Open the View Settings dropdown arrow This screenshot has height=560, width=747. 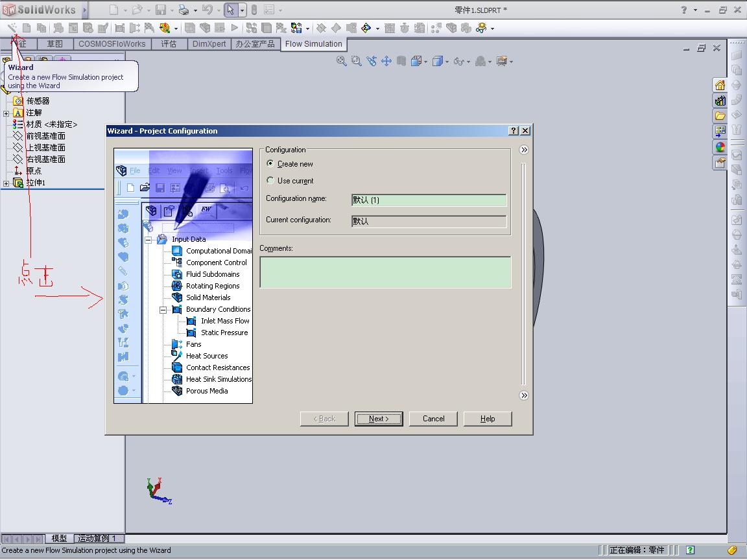pyautogui.click(x=511, y=62)
